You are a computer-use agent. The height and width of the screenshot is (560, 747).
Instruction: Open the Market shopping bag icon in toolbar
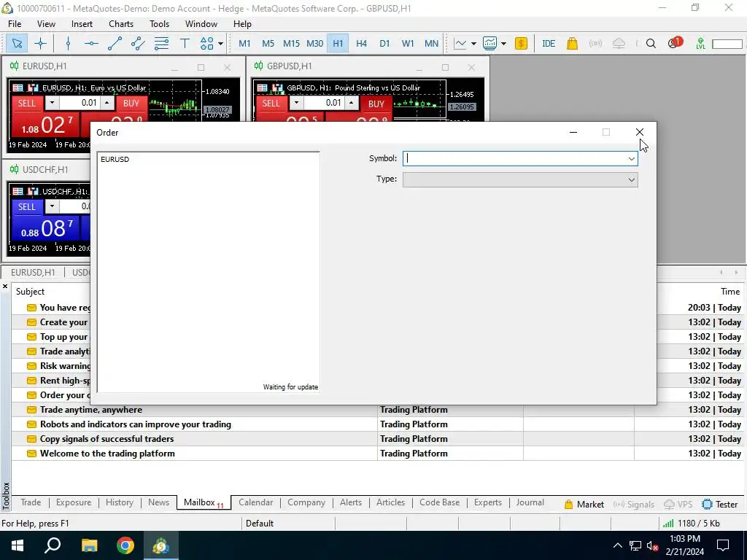pyautogui.click(x=572, y=43)
